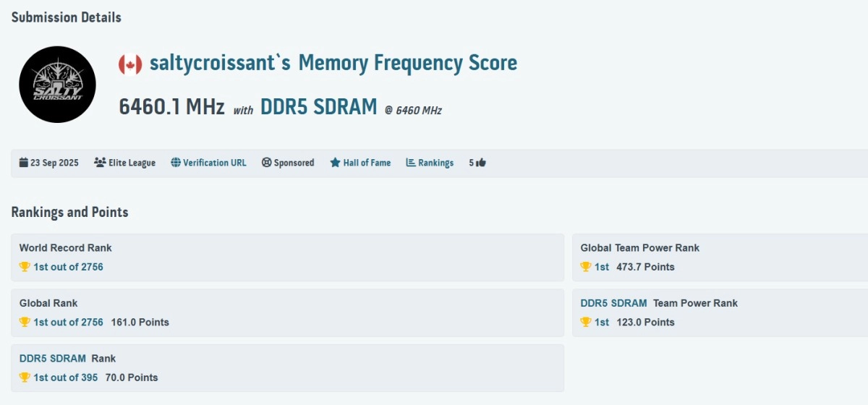Screen dimensions: 868x405
Task: Open the 1st link beside 123.0 Points
Action: 602,322
